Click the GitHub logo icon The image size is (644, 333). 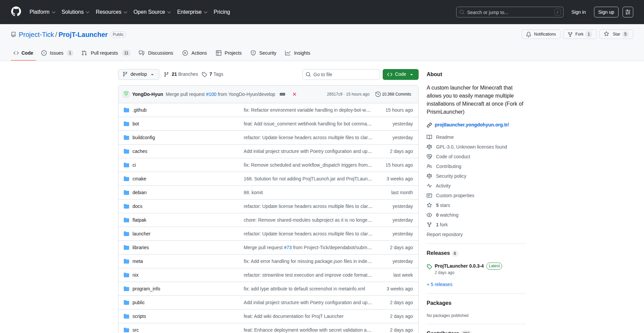click(x=16, y=12)
